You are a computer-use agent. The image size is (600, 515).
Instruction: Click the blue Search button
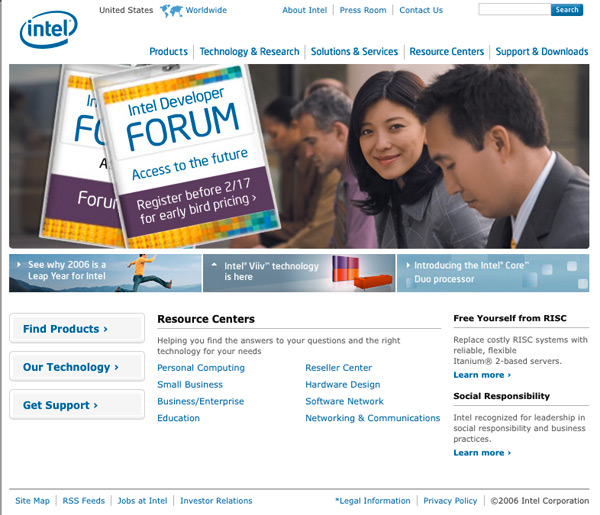click(567, 10)
